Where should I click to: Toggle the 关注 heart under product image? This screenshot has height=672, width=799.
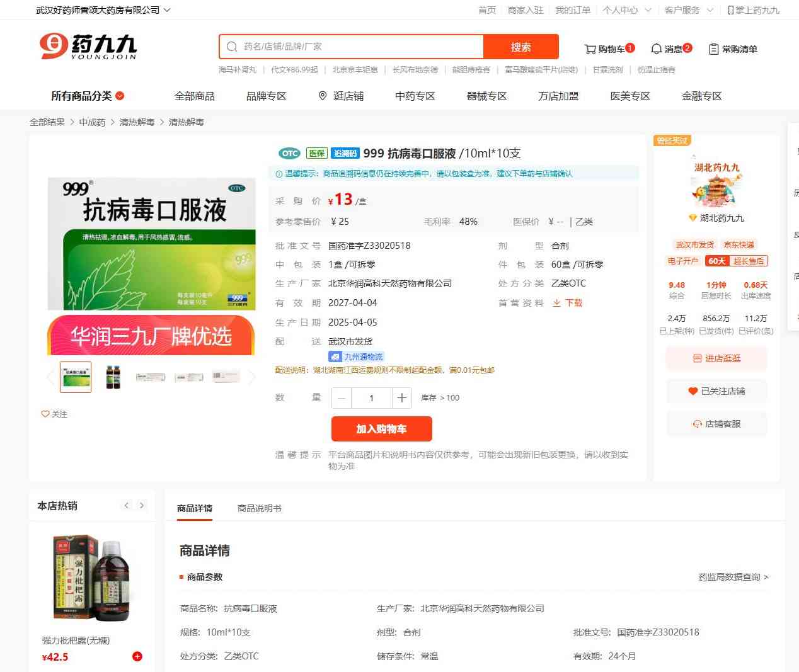(x=54, y=414)
